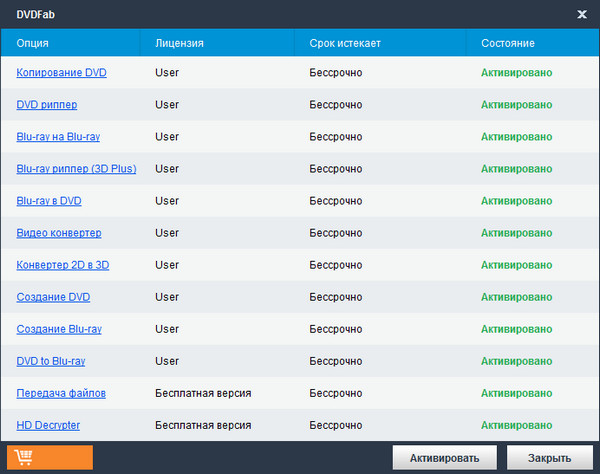Click the Blu-ray на Blu-ray link
This screenshot has width=600, height=474.
click(x=58, y=137)
